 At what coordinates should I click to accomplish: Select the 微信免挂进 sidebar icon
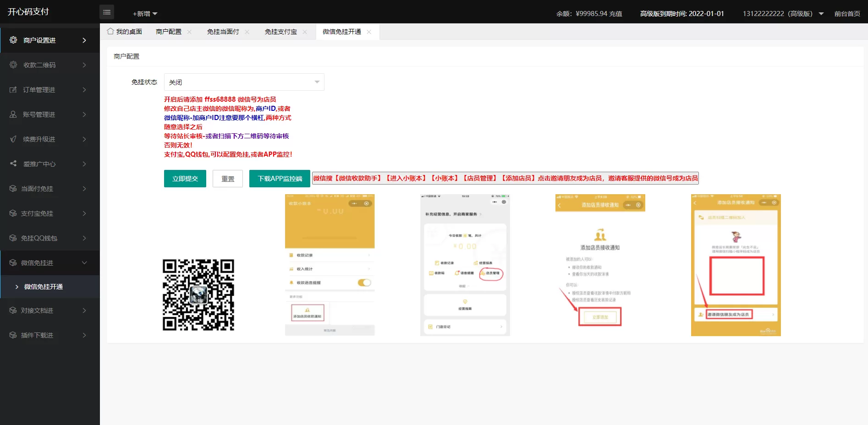click(x=13, y=263)
